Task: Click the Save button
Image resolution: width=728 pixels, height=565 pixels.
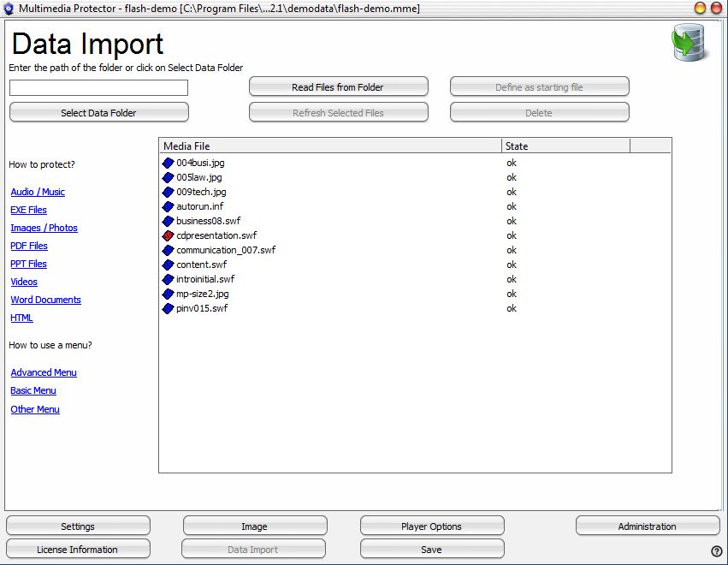Action: point(431,550)
